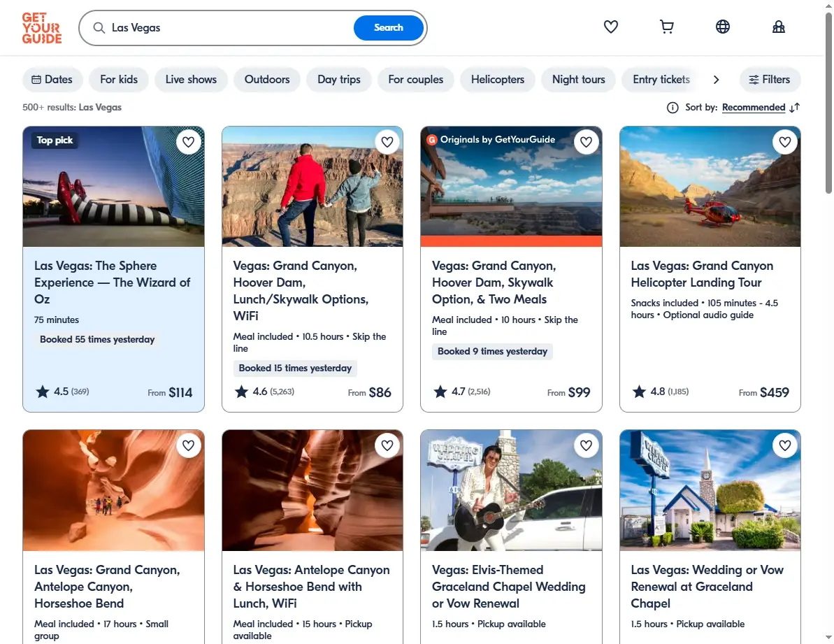Open the language globe icon
Screen dimensions: 834x644
pyautogui.click(x=722, y=27)
